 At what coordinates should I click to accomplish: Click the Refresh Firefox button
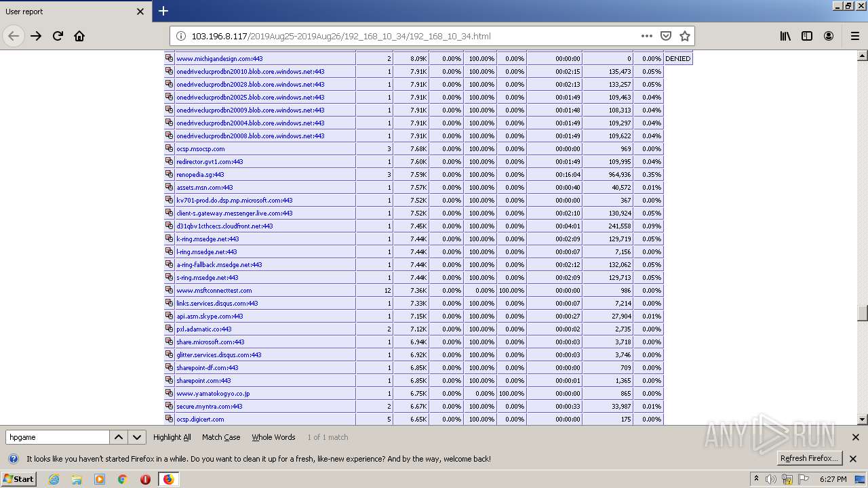coord(809,458)
